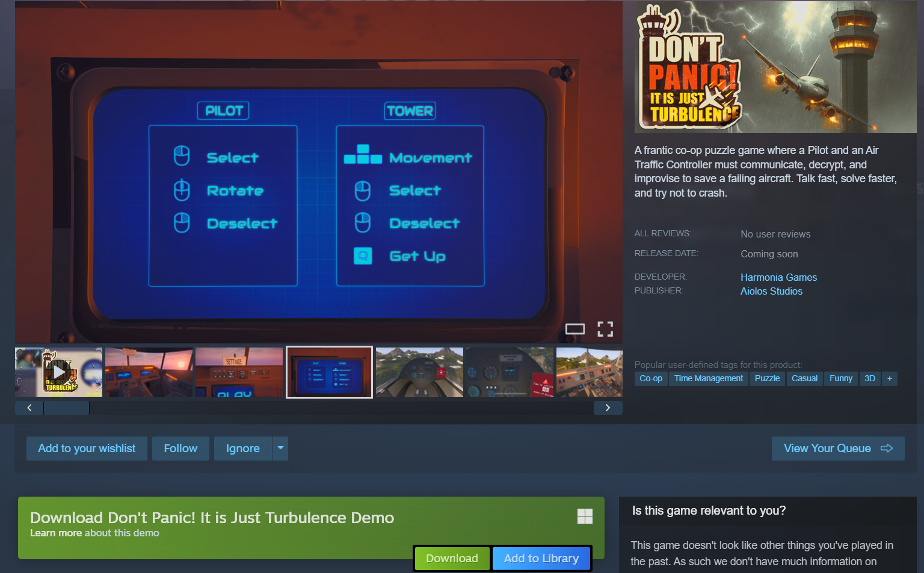Click the left arrow of thumbnail strip

[x=29, y=408]
